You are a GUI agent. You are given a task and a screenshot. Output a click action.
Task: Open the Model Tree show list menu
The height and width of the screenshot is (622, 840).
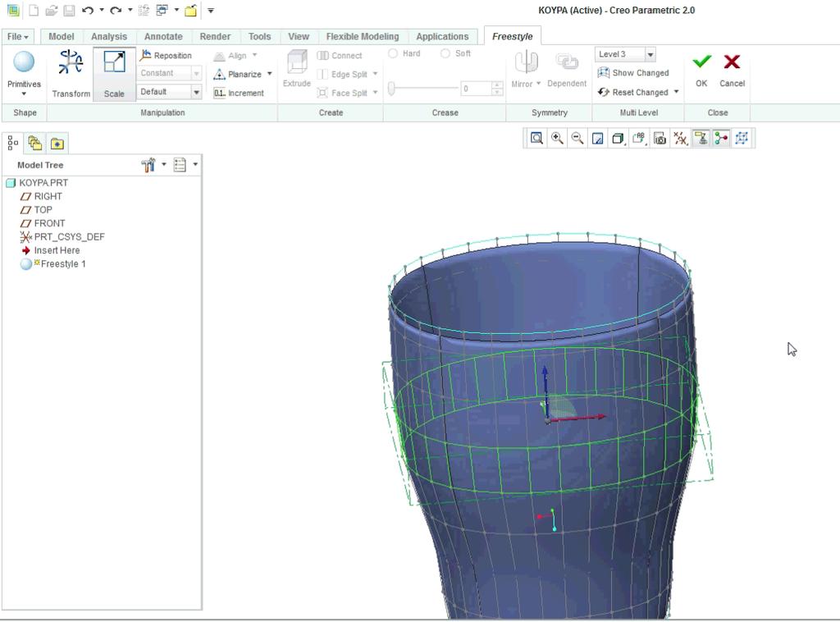[180, 165]
